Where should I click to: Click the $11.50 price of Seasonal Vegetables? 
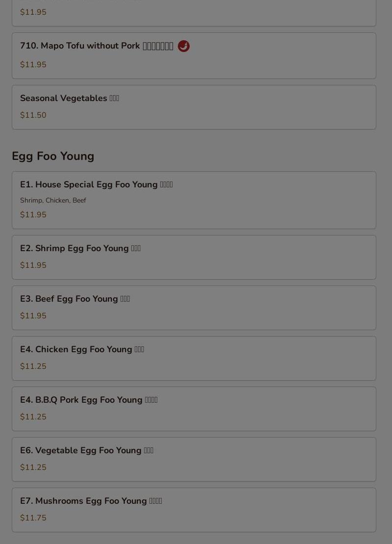(33, 115)
